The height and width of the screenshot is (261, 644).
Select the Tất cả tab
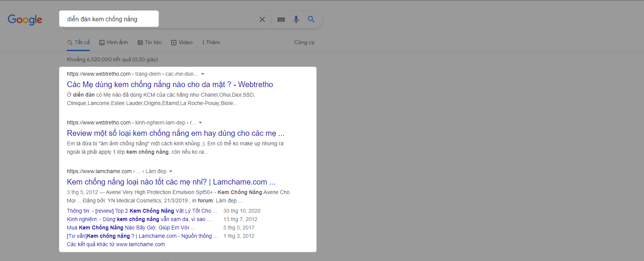click(x=79, y=42)
